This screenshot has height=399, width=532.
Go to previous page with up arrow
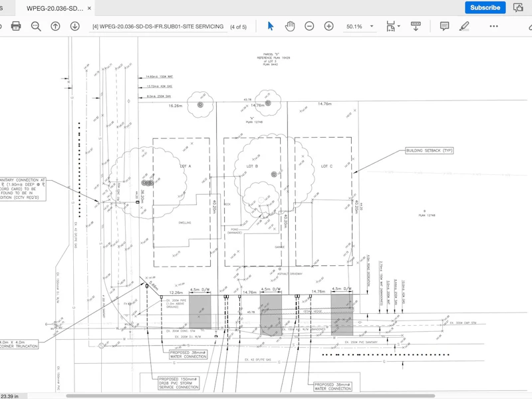click(55, 26)
